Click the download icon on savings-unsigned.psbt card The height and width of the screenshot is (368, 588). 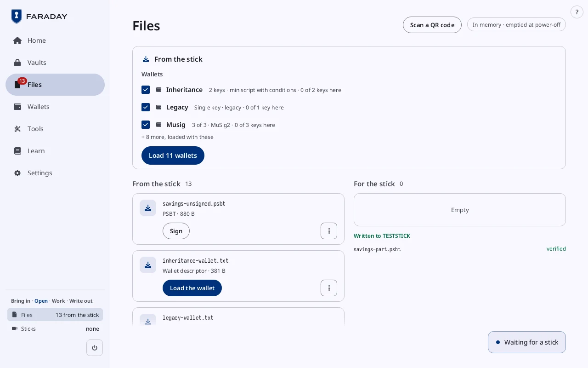148,208
